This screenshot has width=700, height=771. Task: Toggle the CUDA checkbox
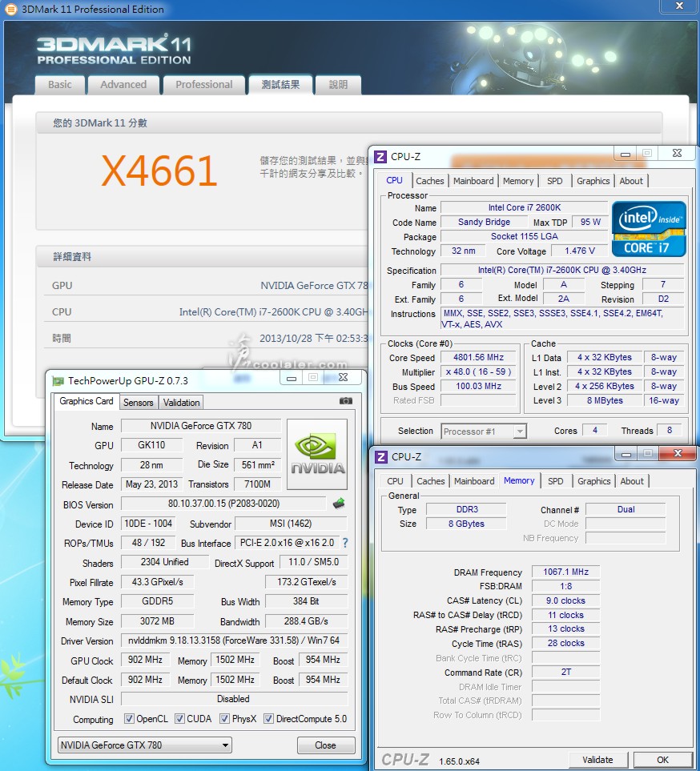click(179, 718)
